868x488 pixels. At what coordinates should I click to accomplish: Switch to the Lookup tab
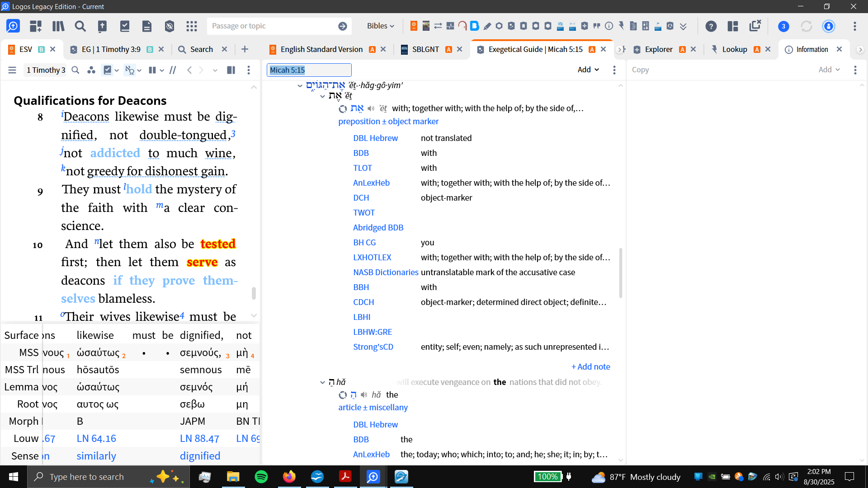[x=734, y=50]
